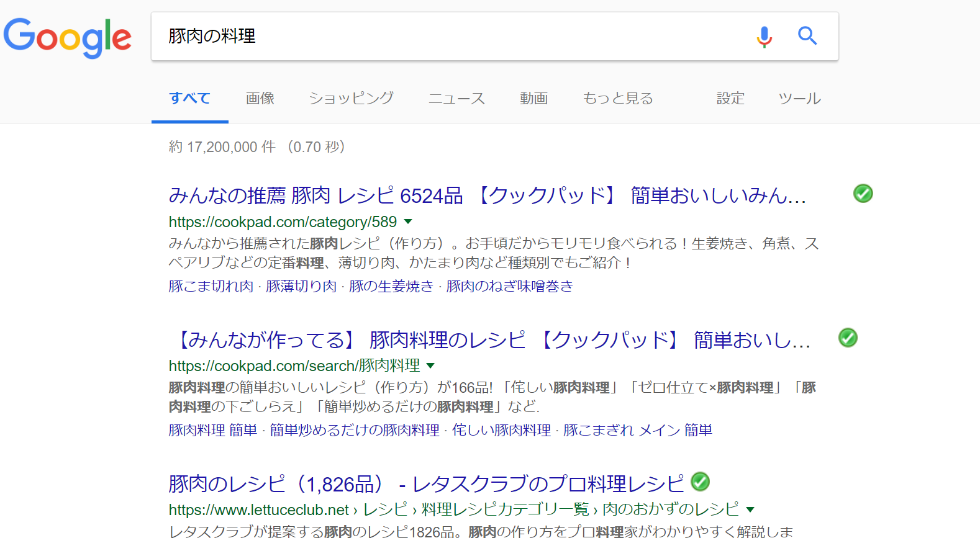The image size is (980, 538).
Task: Open sitelink 豚こま切れ肉
Action: tap(211, 286)
